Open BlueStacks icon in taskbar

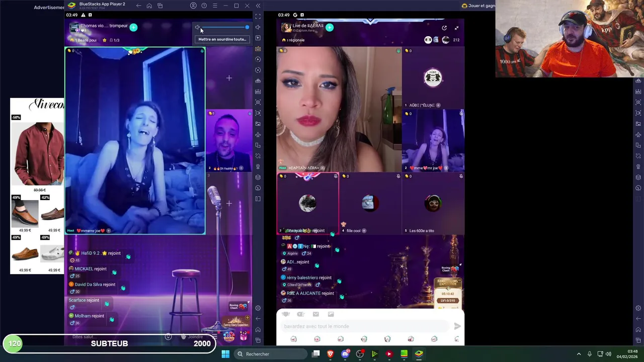419,354
